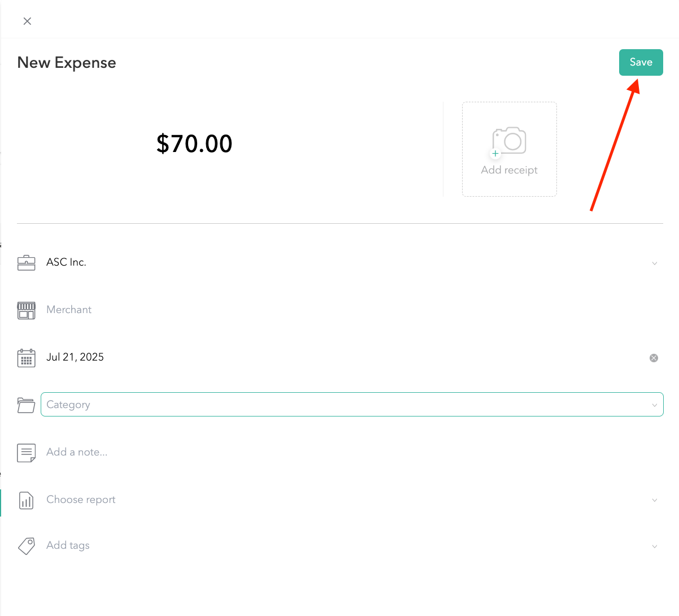Click the storefront icon next to Merchant
Screen dimensions: 679x616
26,310
